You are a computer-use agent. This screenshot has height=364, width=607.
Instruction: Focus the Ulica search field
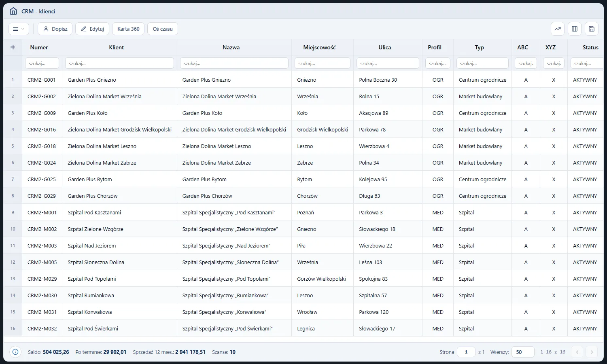coord(388,63)
